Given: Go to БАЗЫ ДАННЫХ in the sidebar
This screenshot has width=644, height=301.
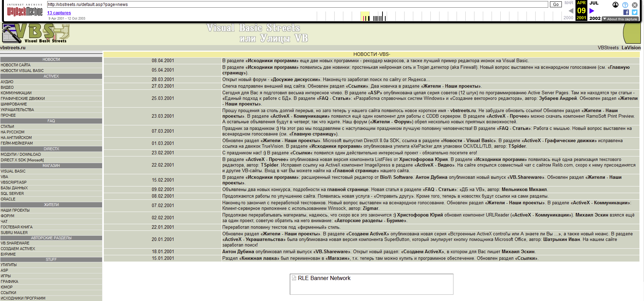Looking at the screenshot, I should point(14,188).
